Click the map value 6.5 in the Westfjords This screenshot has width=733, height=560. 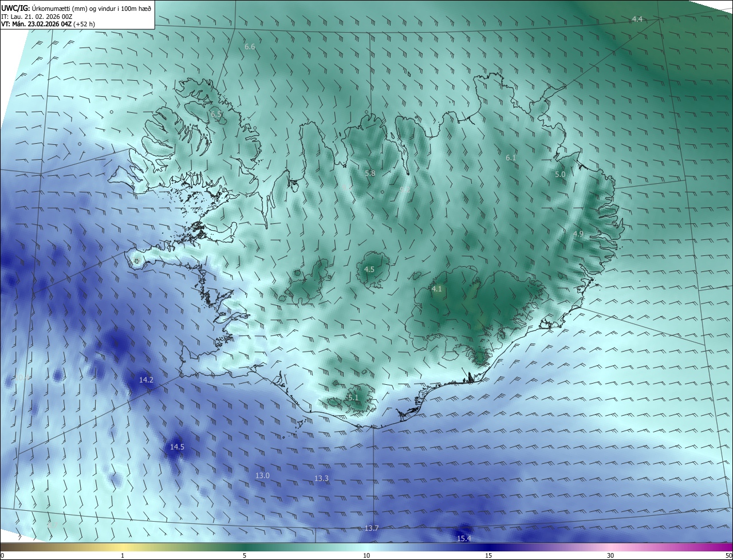click(x=216, y=115)
